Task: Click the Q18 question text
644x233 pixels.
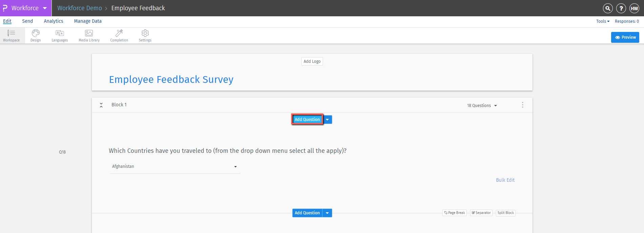Action: 228,151
